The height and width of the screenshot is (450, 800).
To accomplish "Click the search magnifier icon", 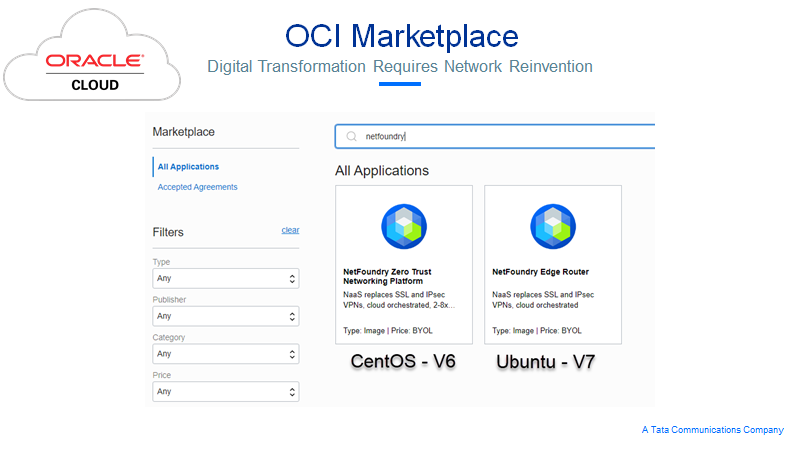I will point(352,136).
